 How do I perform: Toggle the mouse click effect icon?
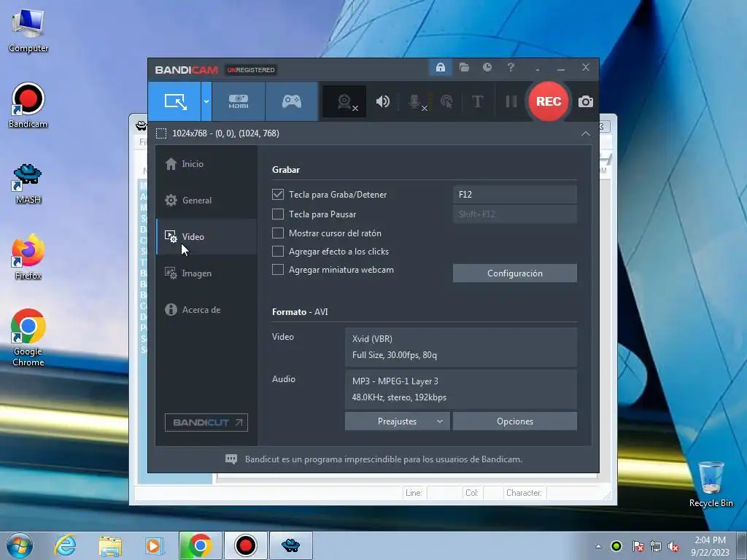(446, 101)
